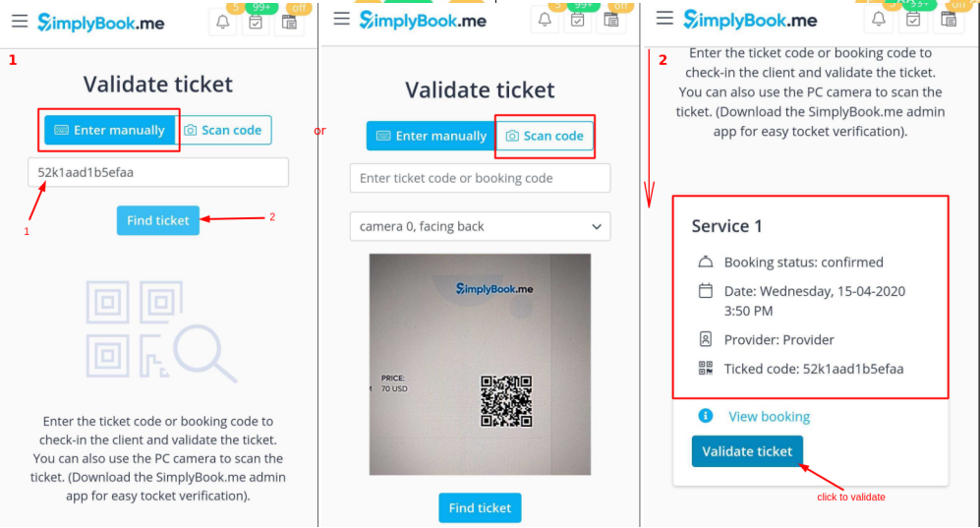Click the notification bell in the middle panel
Image resolution: width=980 pixels, height=528 pixels.
(x=546, y=20)
